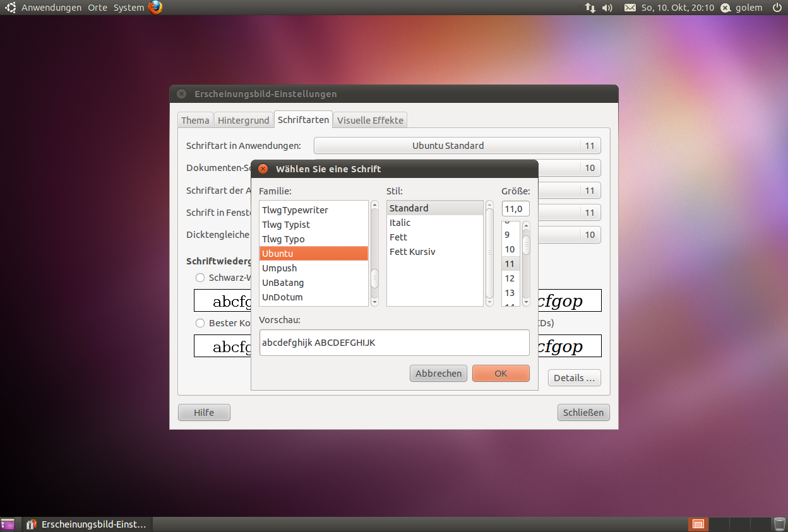Click the Schließen button
The width and height of the screenshot is (788, 532).
(x=584, y=413)
